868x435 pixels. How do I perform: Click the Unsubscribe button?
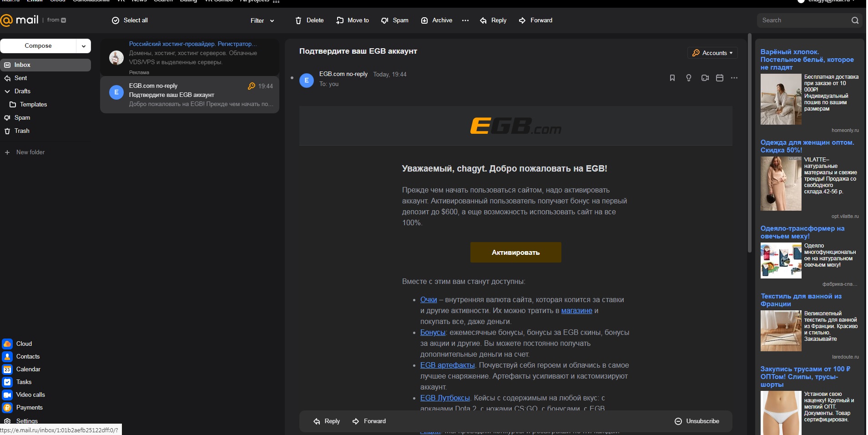point(697,421)
